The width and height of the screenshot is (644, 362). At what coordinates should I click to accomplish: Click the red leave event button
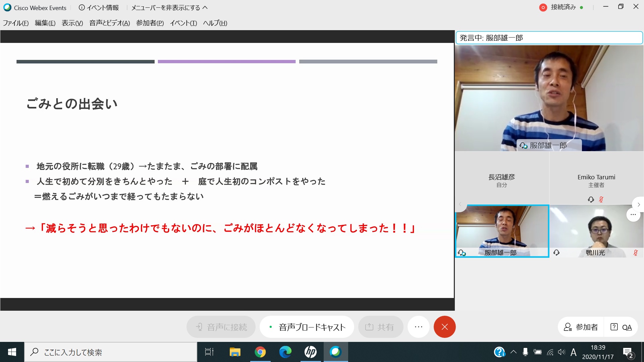click(x=444, y=327)
